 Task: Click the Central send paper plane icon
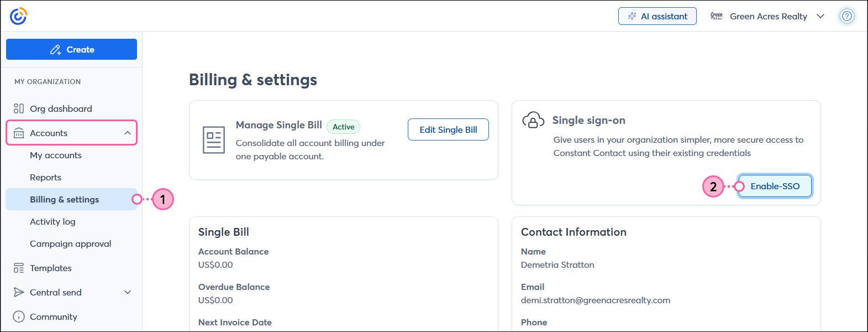(19, 292)
